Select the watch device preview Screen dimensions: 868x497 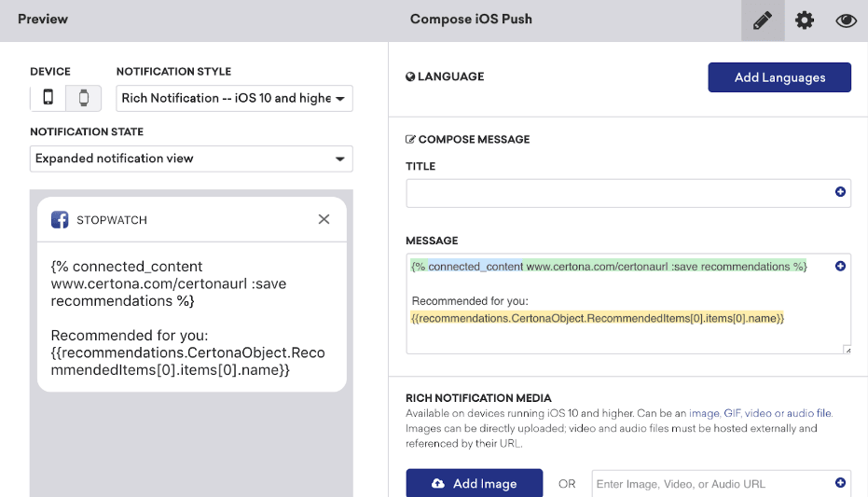pos(83,98)
